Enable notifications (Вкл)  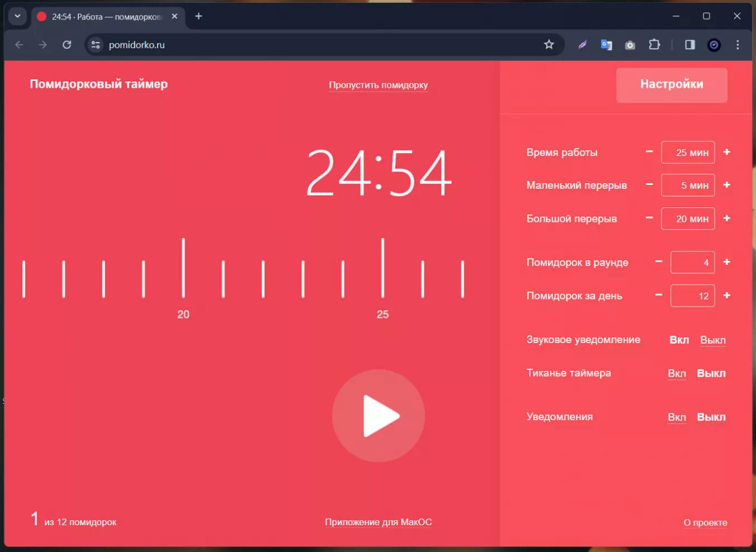tap(677, 417)
